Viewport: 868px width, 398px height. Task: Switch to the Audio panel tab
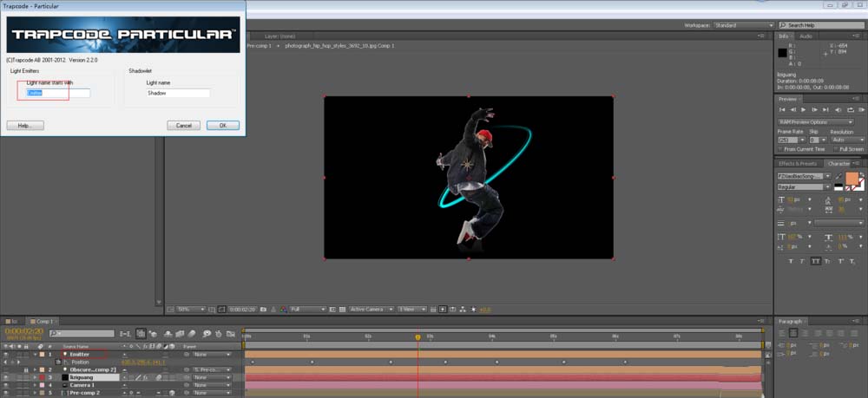[806, 36]
